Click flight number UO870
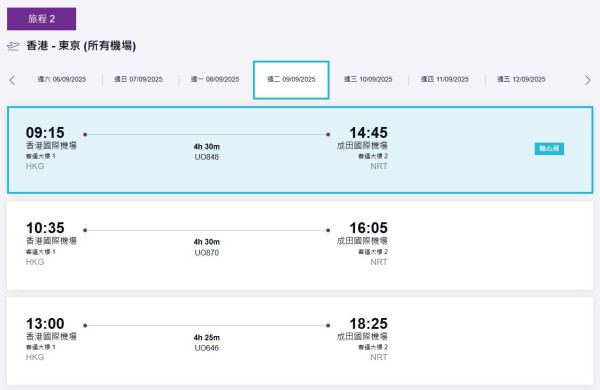Image resolution: width=600 pixels, height=390 pixels. click(207, 253)
